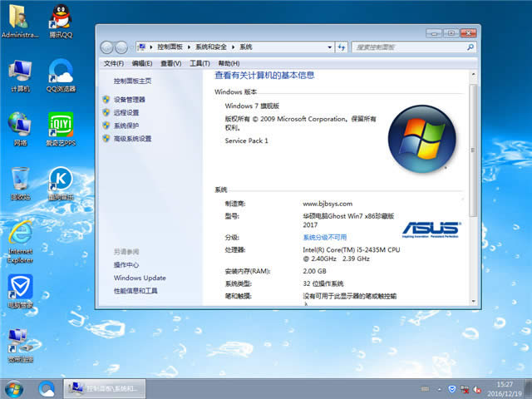Click the shield tray icon in taskbar
Viewport: 532px width, 399px height.
[452, 389]
